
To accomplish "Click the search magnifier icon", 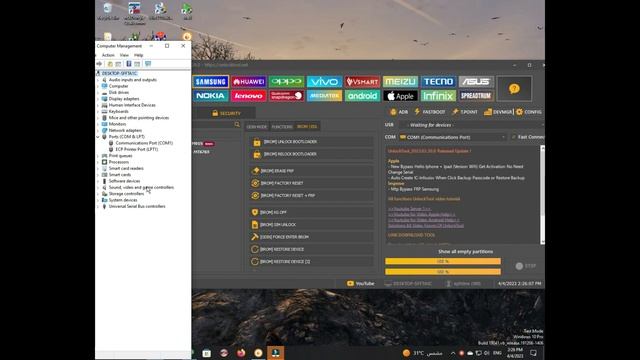I will (237, 124).
